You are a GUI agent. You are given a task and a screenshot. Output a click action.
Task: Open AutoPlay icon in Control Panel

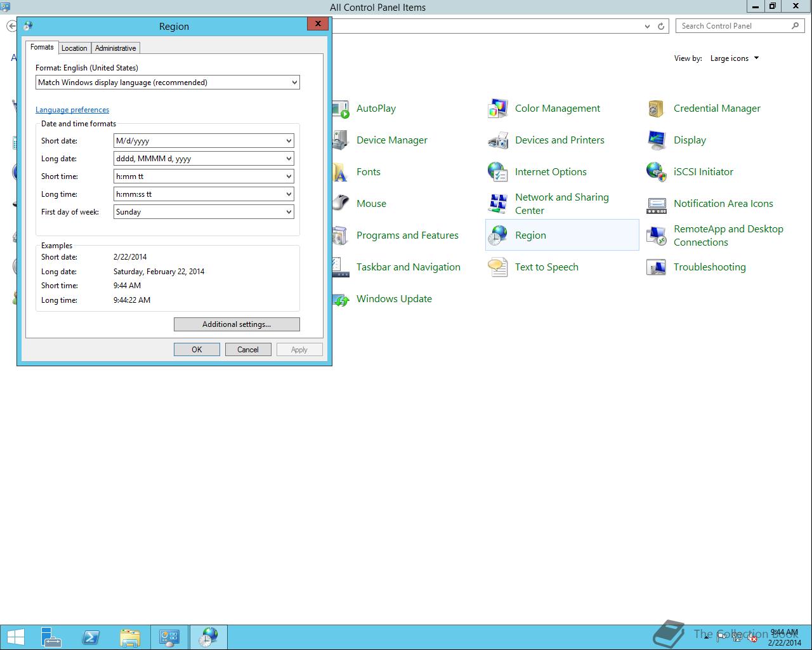pos(341,109)
